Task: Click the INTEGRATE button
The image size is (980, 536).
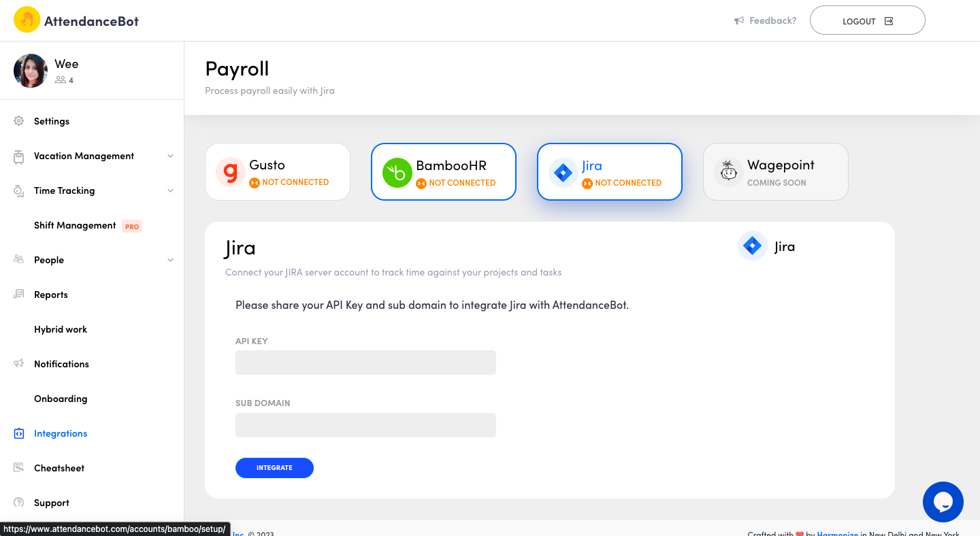Action: point(274,468)
